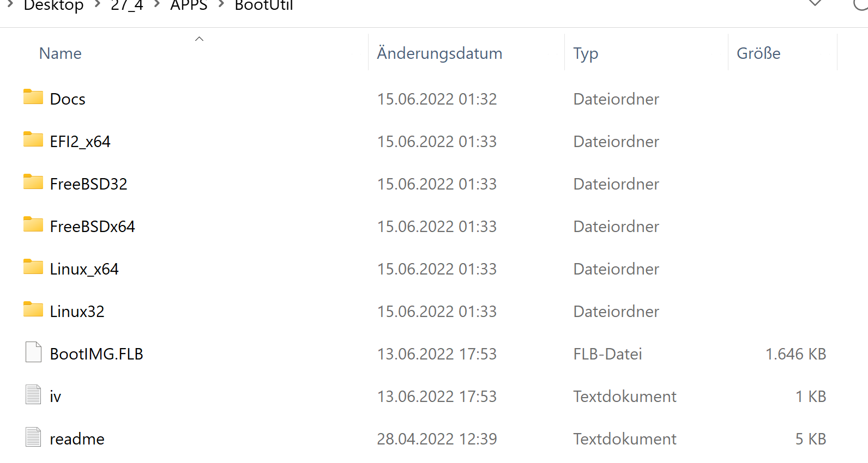Screen dimensions: 868x463
Task: Expand the chevron after Desktop breadcrumb
Action: (x=98, y=4)
